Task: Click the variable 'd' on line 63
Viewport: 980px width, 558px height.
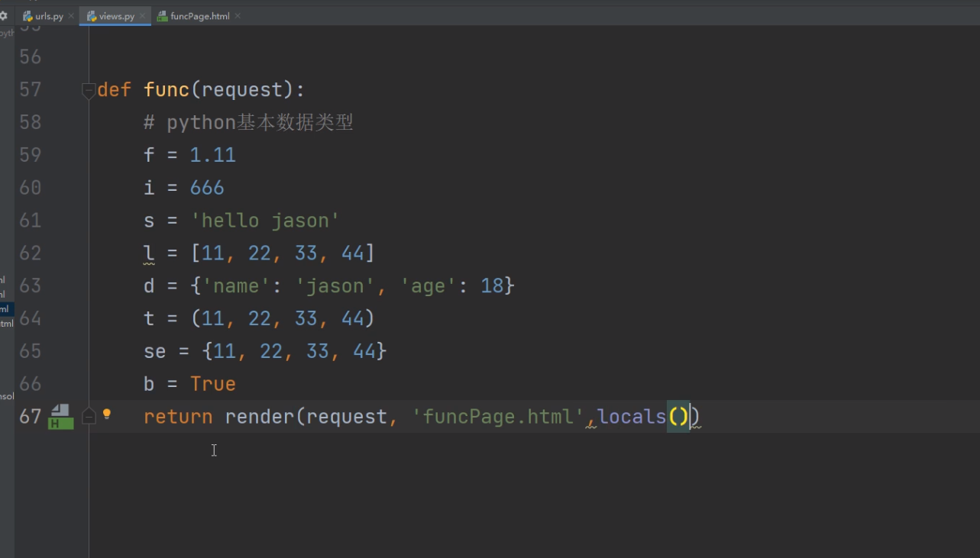Action: 149,285
